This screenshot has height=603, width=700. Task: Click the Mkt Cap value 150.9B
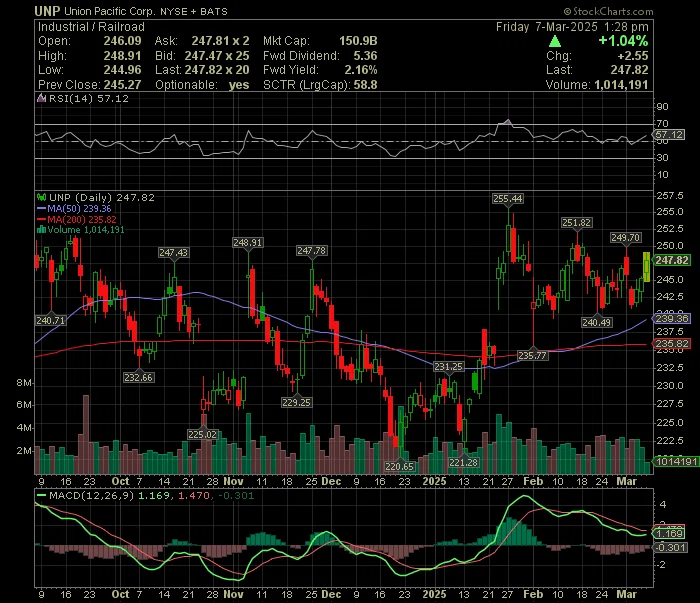point(358,41)
